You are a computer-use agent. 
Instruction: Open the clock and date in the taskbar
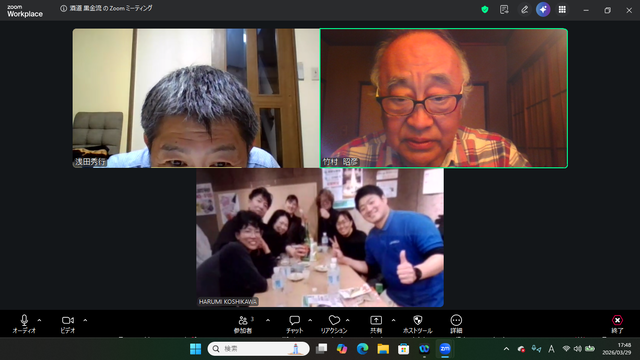click(617, 349)
